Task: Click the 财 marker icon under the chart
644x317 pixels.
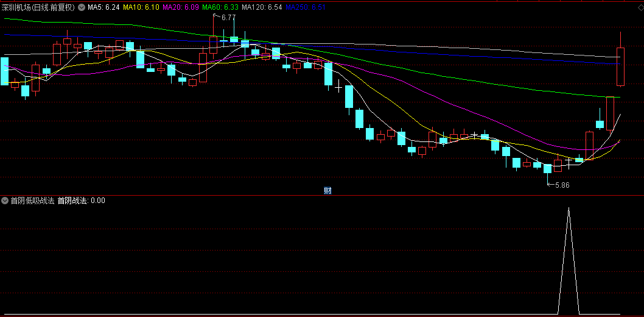Action: (327, 191)
